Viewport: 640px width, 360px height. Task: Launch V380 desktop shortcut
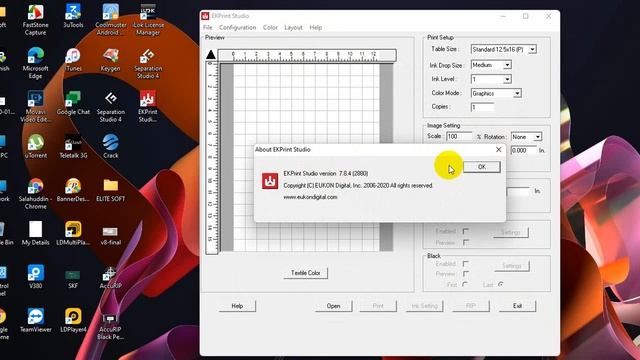(36, 277)
